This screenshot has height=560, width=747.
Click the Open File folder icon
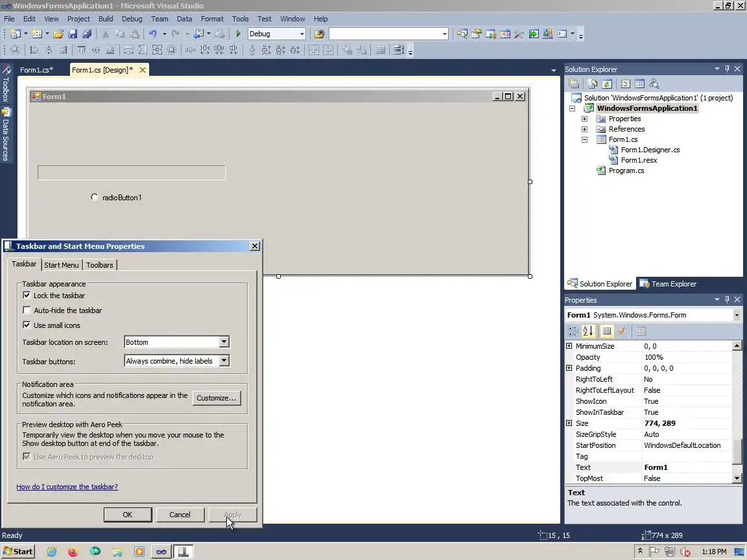58,34
